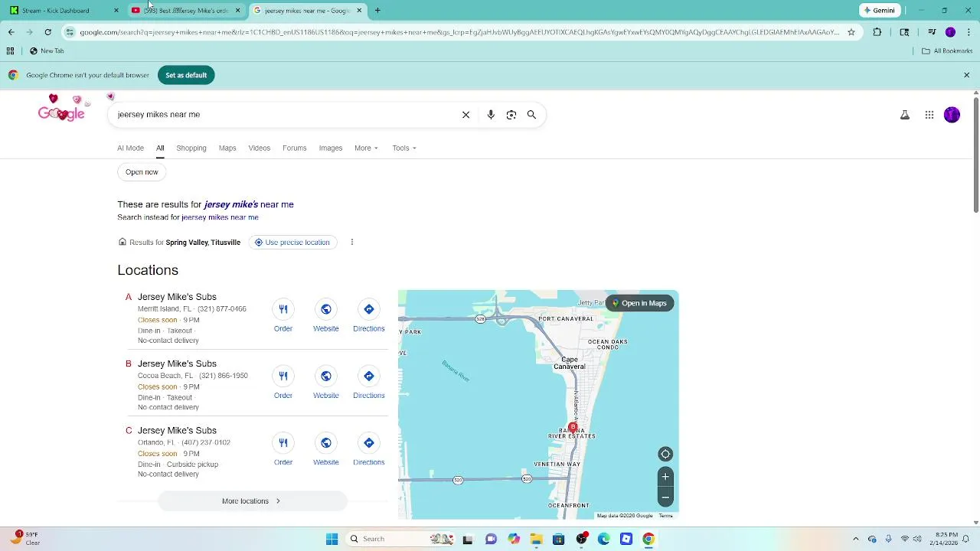This screenshot has height=551, width=980.
Task: Open Jersey Mike's Subs Merritt Island listing
Action: click(177, 297)
